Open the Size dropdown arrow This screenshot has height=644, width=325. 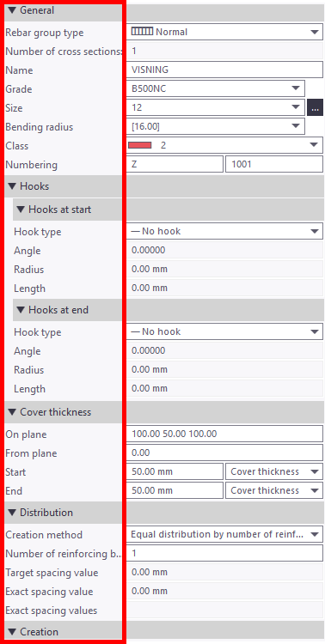point(296,107)
